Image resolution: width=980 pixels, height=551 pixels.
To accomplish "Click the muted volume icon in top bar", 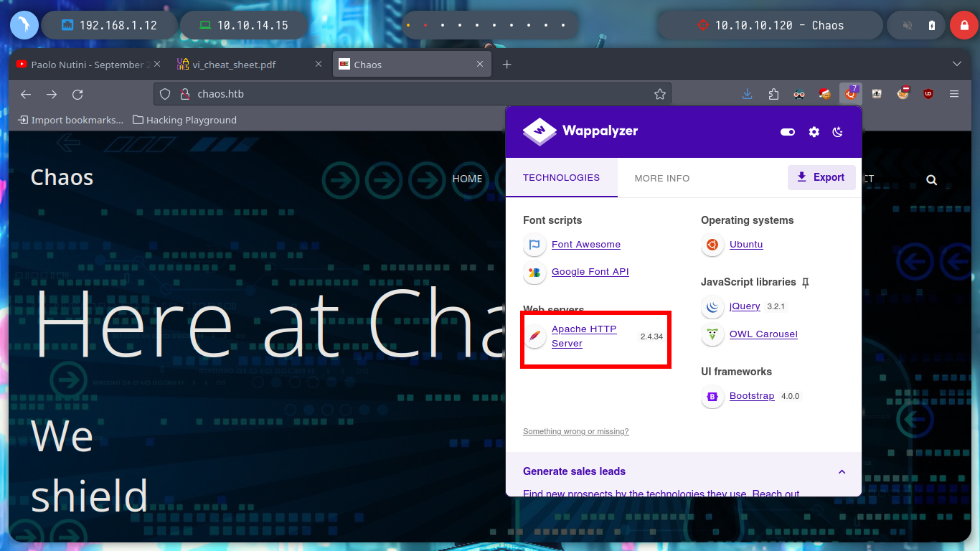I will pos(908,25).
